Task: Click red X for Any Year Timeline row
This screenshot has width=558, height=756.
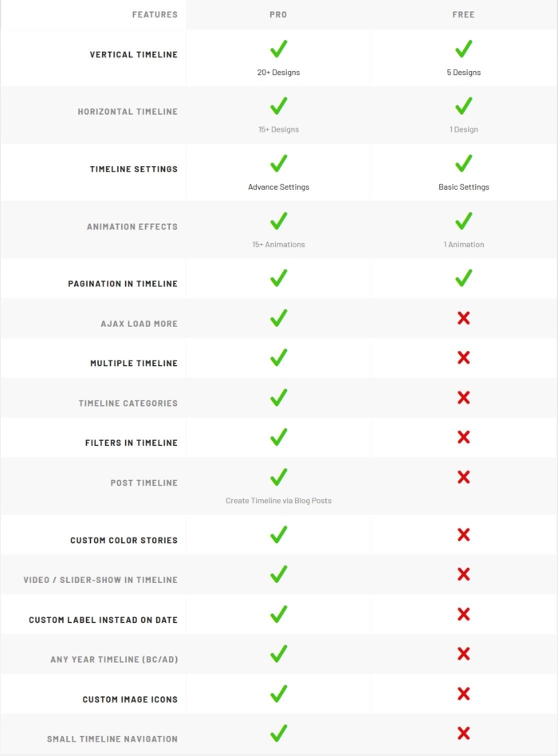Action: 464,653
